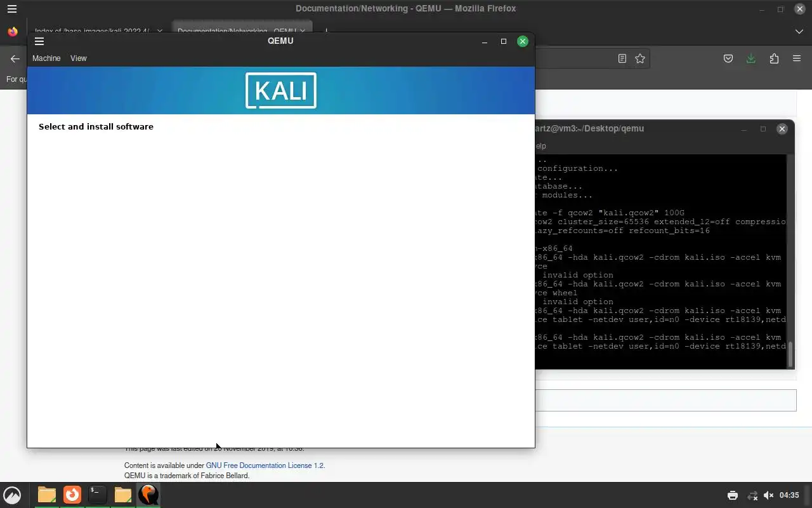Open the printer tray icon
This screenshot has width=812, height=508.
733,495
